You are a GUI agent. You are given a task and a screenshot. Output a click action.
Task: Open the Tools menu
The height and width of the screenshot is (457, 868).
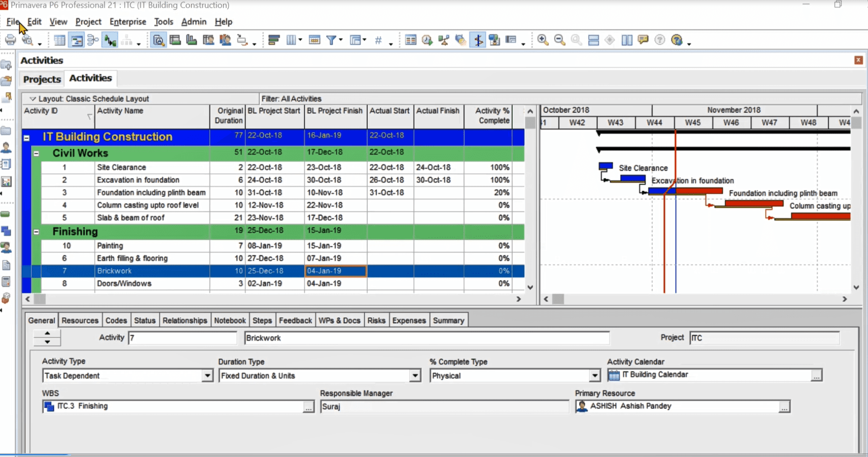[164, 22]
